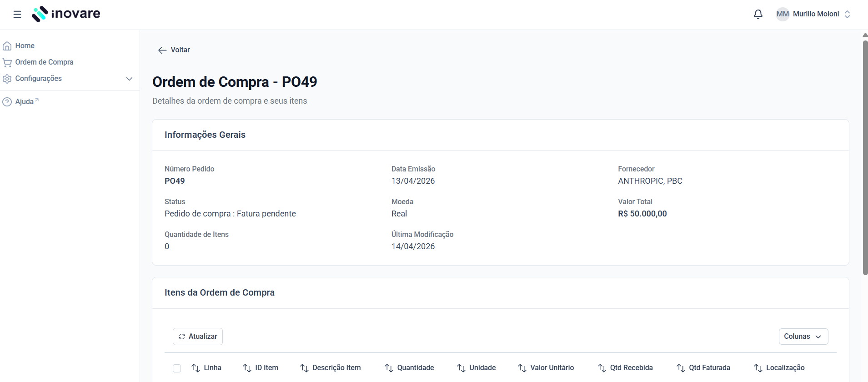Expand the Murillo Moloni account switcher
The width and height of the screenshot is (868, 382).
tap(847, 14)
